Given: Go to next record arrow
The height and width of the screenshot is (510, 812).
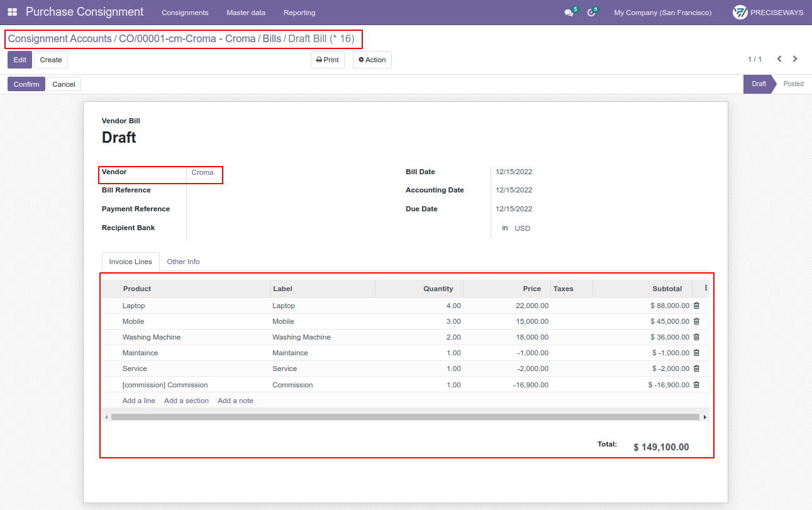Looking at the screenshot, I should (795, 59).
